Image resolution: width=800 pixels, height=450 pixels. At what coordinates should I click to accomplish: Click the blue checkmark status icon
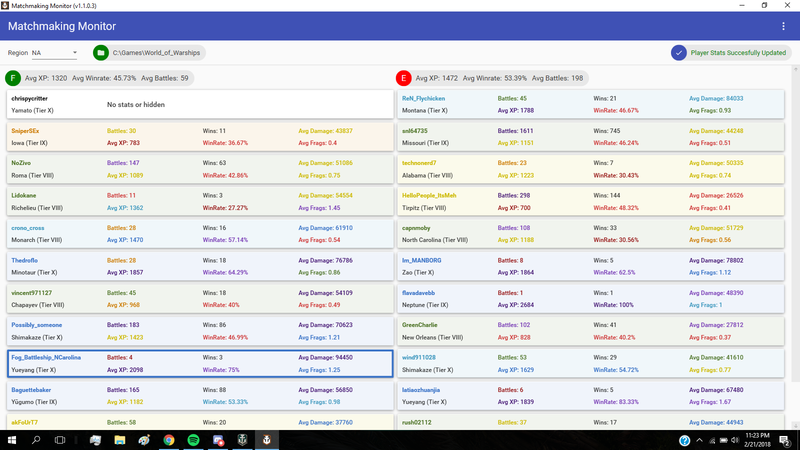(679, 53)
